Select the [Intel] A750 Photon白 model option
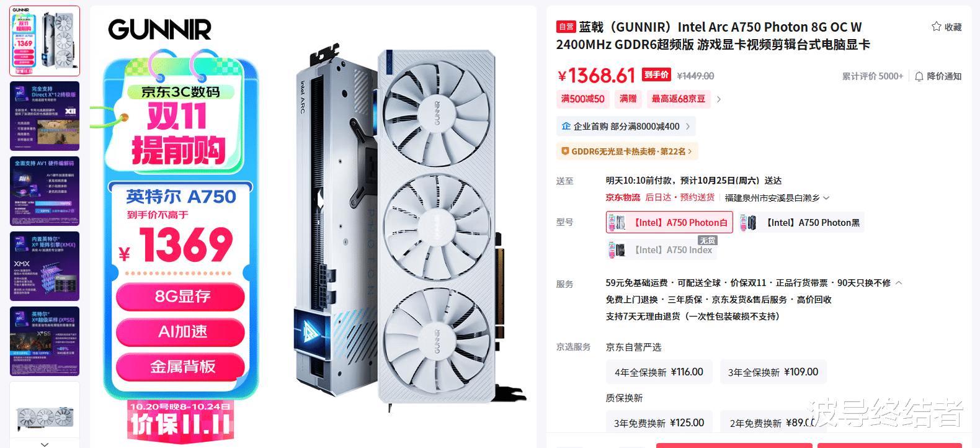Viewport: 980px width, 448px height. pyautogui.click(x=669, y=222)
